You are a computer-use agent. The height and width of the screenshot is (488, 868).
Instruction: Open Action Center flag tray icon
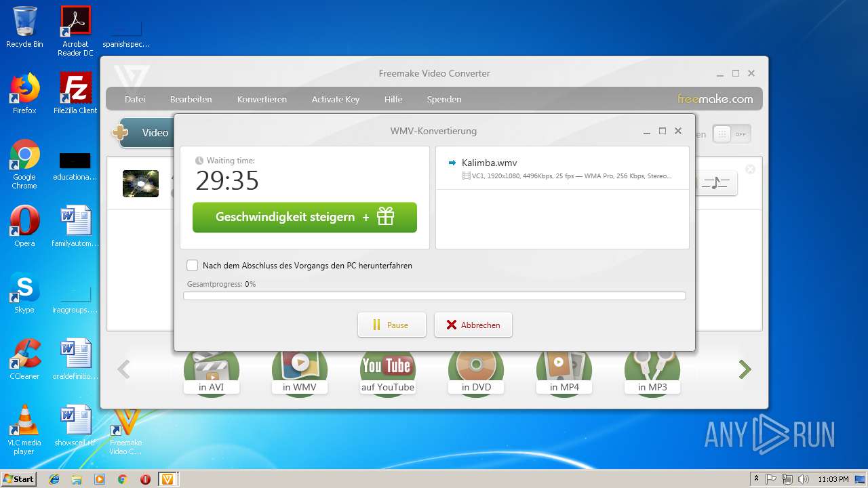tap(771, 479)
